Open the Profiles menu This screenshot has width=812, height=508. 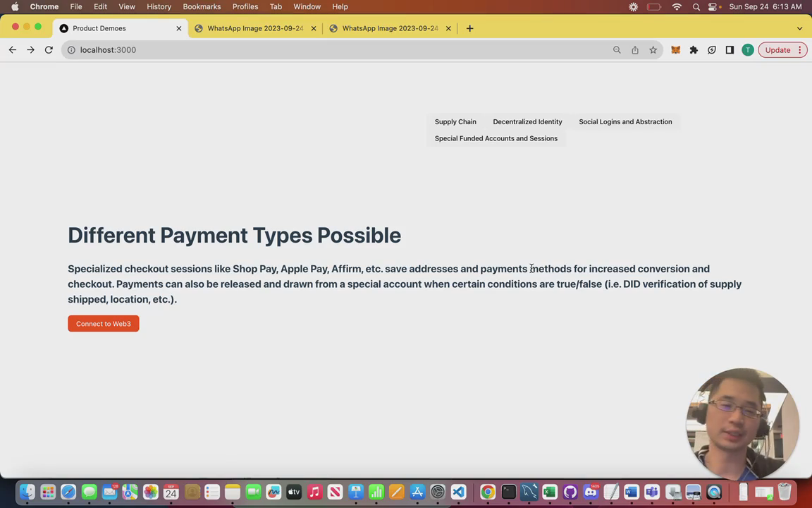coord(245,7)
